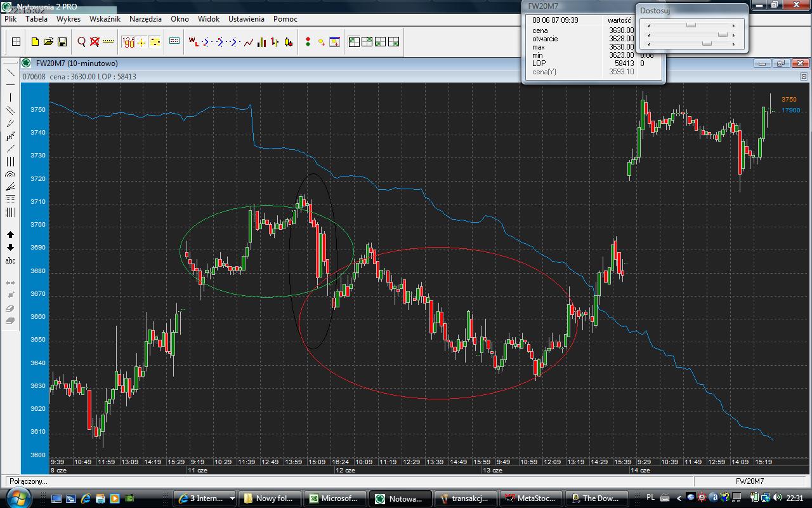Click the red-green traffic light icon
The height and width of the screenshot is (508, 812).
[308, 42]
